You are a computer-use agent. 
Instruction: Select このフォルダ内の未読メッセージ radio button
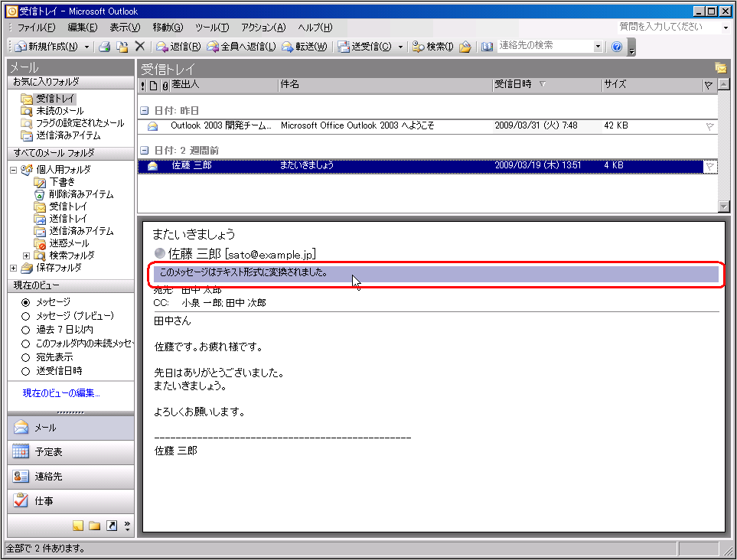26,343
